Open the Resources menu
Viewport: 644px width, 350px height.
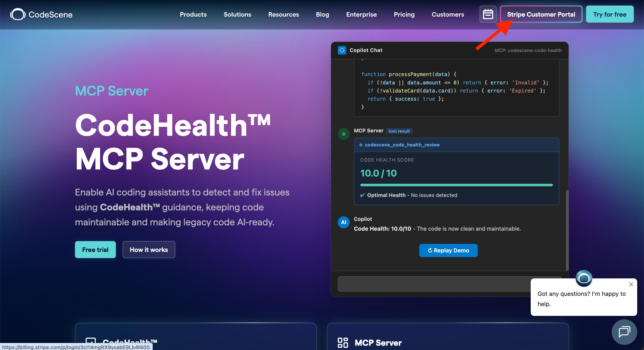pos(283,14)
